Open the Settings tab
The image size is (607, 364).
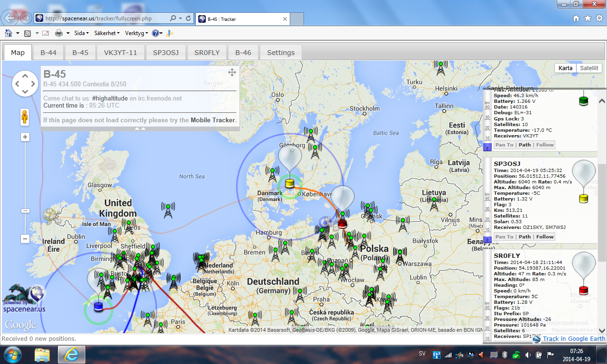point(281,53)
